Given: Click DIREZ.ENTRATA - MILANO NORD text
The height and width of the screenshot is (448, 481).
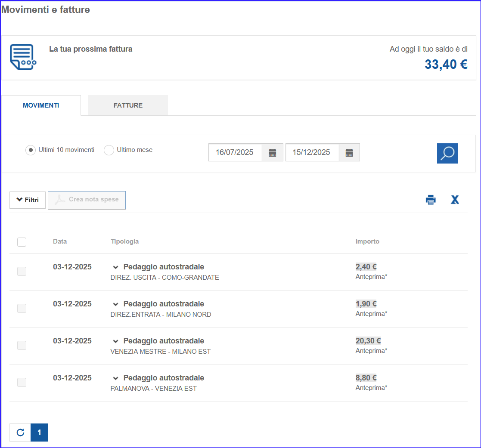Looking at the screenshot, I should point(161,315).
